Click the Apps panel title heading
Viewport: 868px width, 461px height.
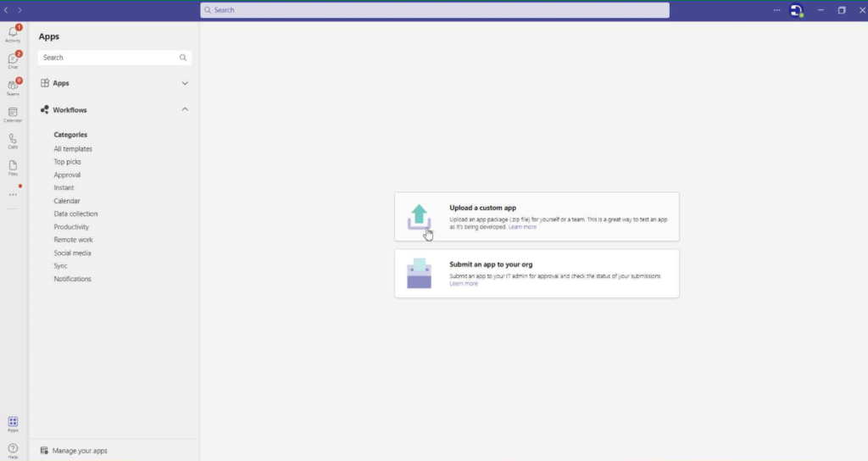coord(48,36)
